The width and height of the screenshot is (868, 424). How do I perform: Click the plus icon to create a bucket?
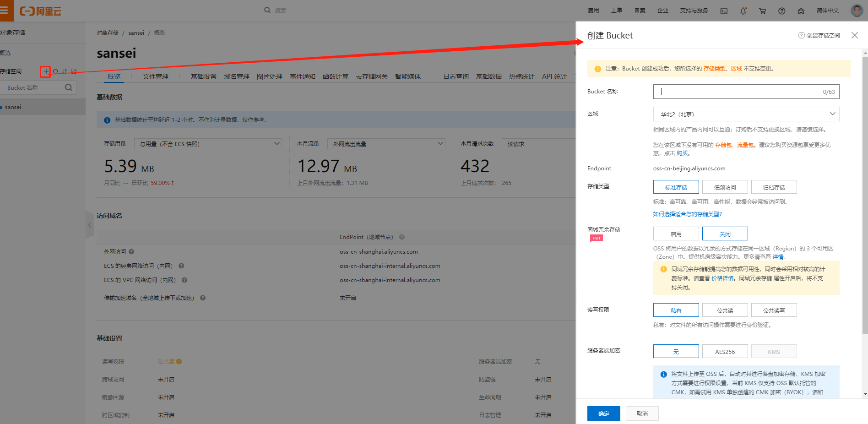[x=46, y=71]
